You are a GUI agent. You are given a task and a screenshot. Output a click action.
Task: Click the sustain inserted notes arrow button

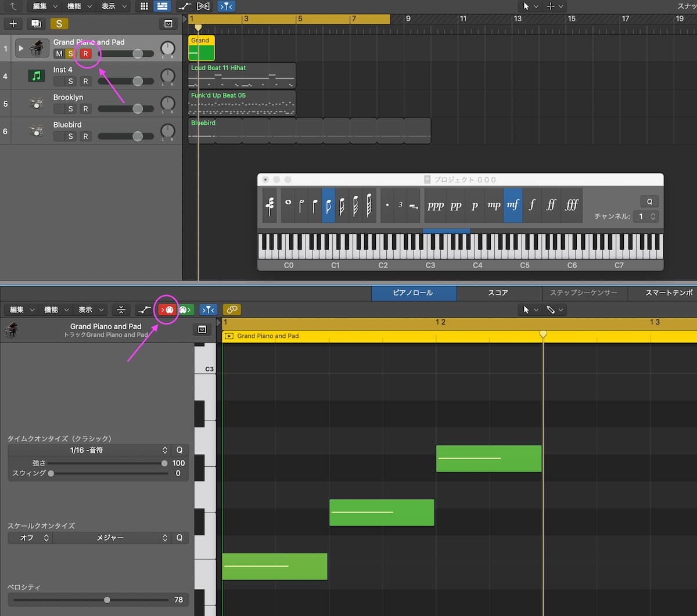(x=414, y=205)
